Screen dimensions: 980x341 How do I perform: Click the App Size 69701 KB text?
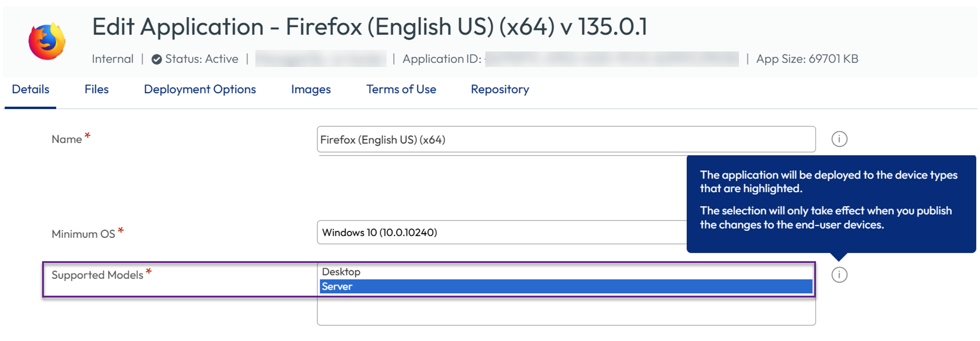807,59
